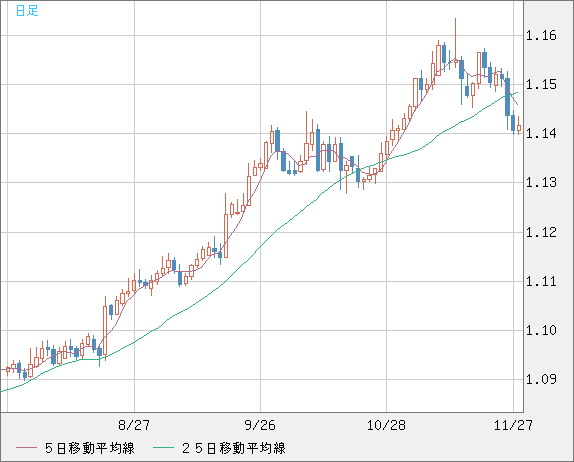Click the 1.13 price axis label
This screenshot has height=462, width=574.
pyautogui.click(x=541, y=182)
